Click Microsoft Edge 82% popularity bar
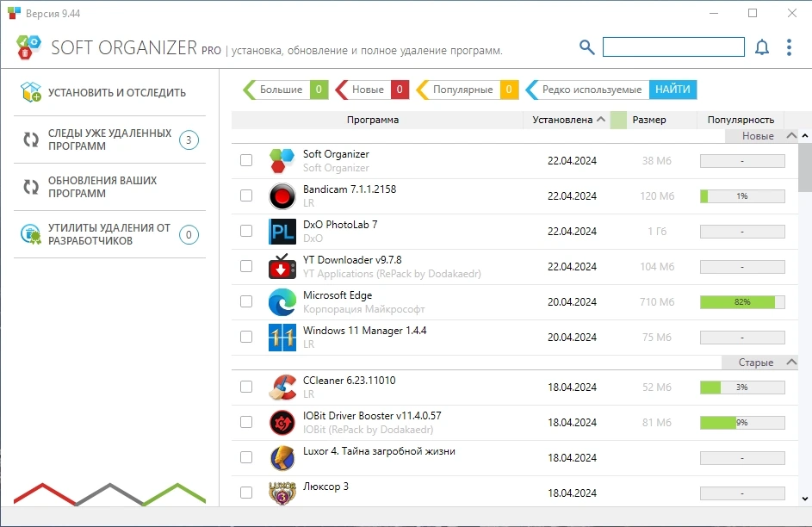Screen dimensions: 812x527 pos(742,301)
